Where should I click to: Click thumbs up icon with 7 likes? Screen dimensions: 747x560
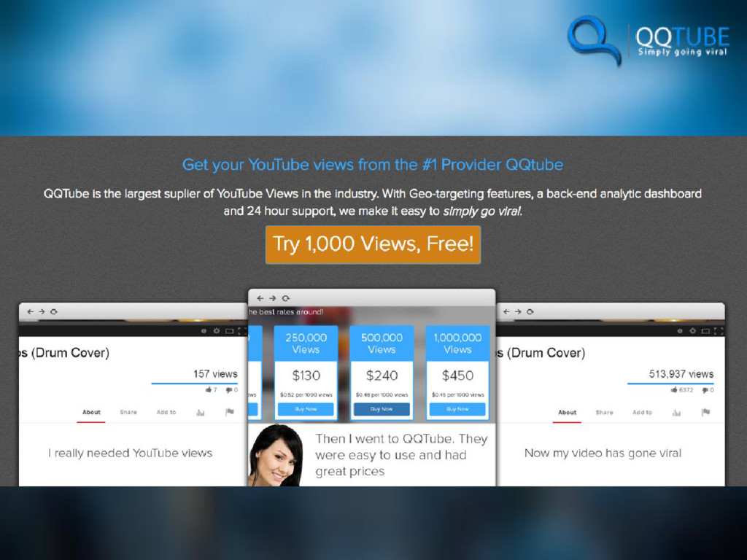208,389
